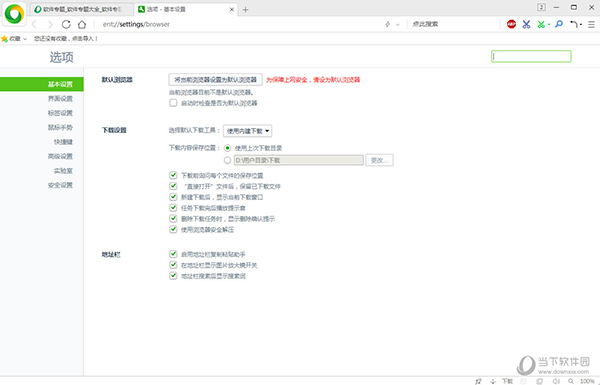Viewport: 600px width, 385px height.
Task: Click the address bar URL field
Action: pyautogui.click(x=237, y=24)
